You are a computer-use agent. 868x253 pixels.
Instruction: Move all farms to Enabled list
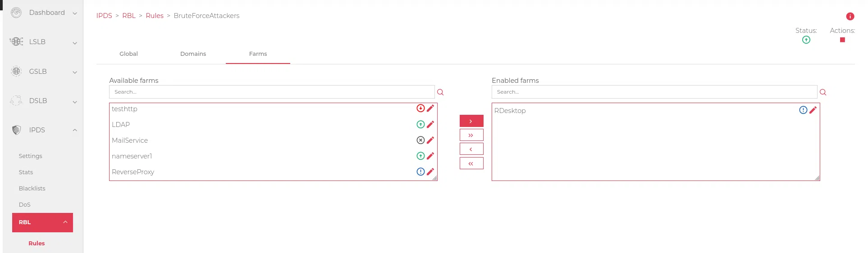pos(471,135)
